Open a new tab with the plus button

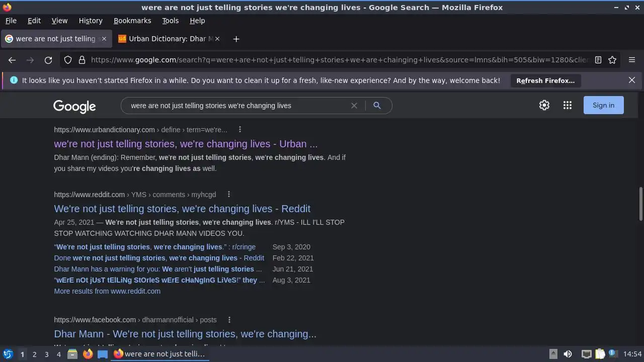(x=236, y=39)
